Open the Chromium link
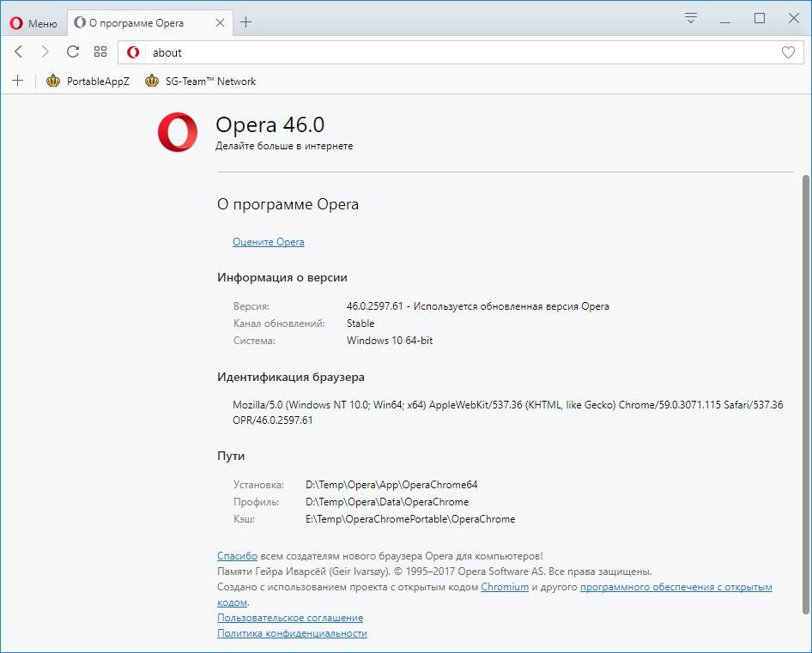Screen dimensions: 812x653 tap(505, 587)
